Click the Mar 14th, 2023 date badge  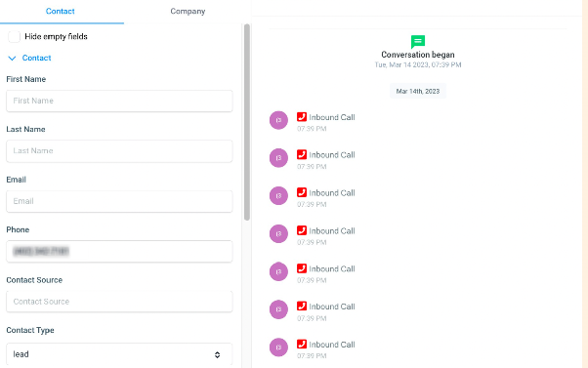pos(418,91)
